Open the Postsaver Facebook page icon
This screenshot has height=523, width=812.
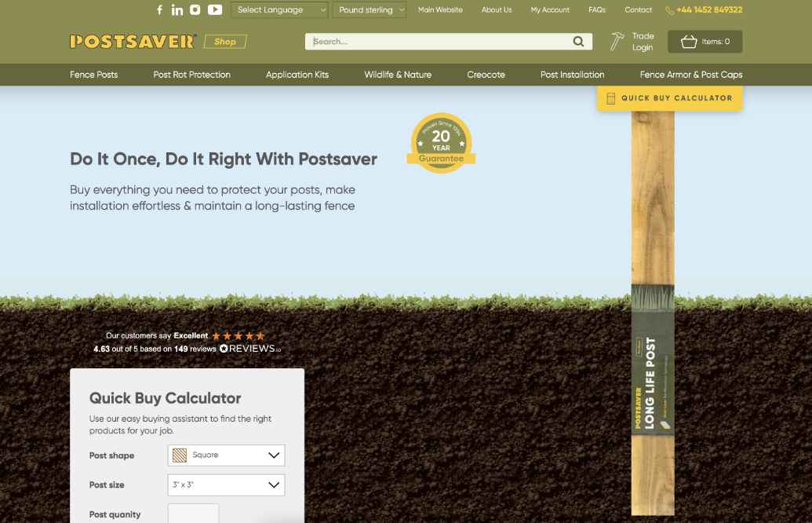tap(159, 10)
